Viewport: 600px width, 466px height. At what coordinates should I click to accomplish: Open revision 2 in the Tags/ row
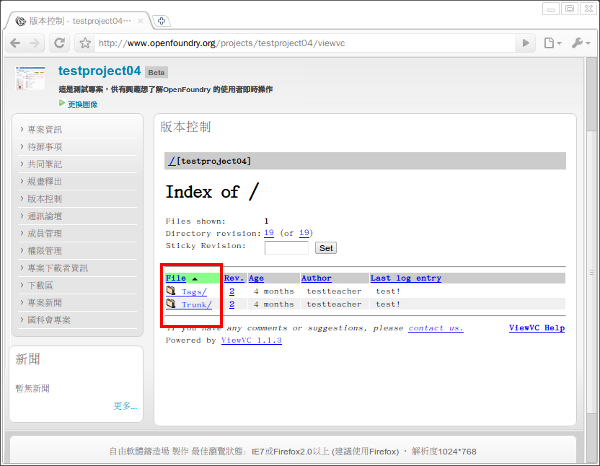[x=232, y=292]
